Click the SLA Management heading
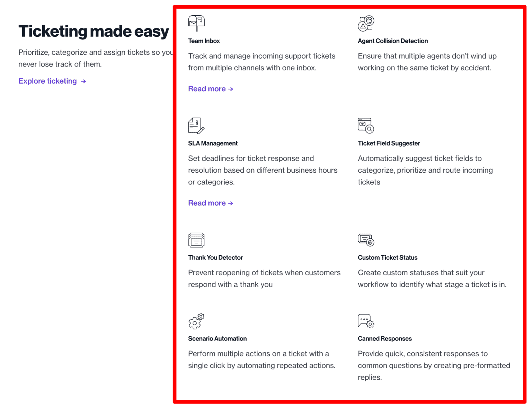 (x=213, y=143)
